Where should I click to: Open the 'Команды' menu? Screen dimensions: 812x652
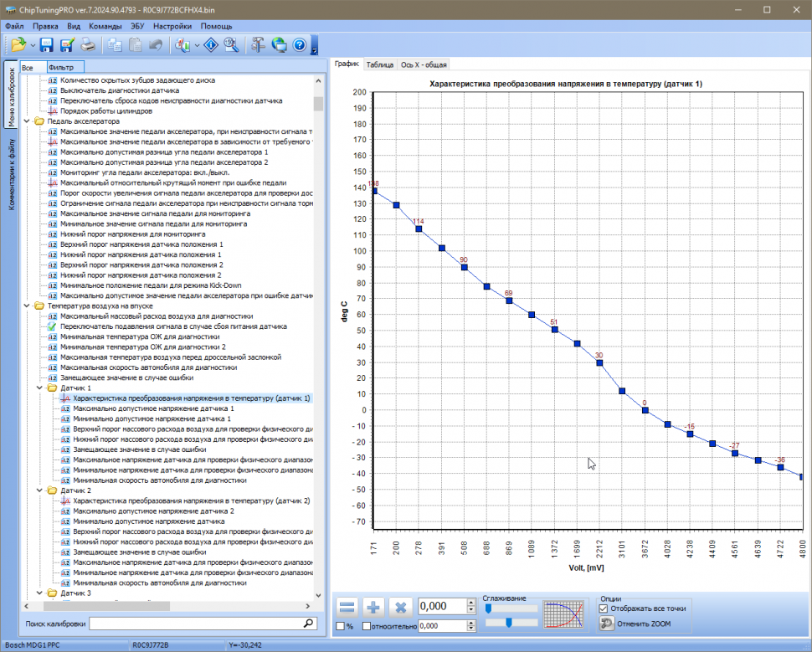coord(105,26)
